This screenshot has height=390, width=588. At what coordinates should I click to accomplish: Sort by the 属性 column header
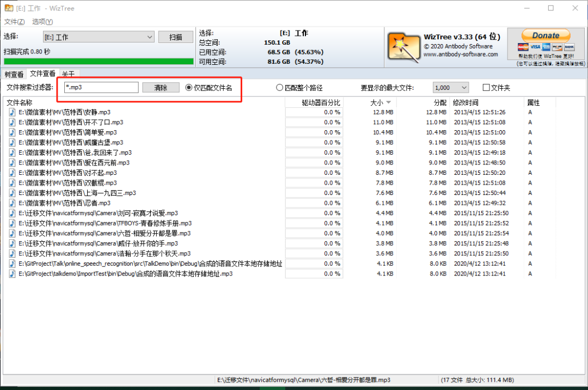(539, 102)
